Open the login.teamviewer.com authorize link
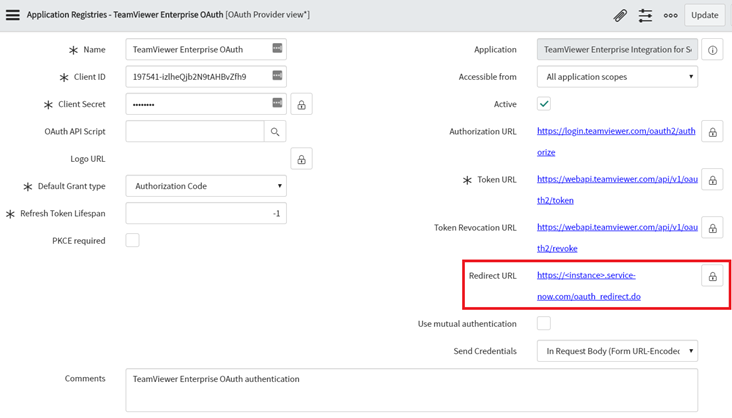 616,142
